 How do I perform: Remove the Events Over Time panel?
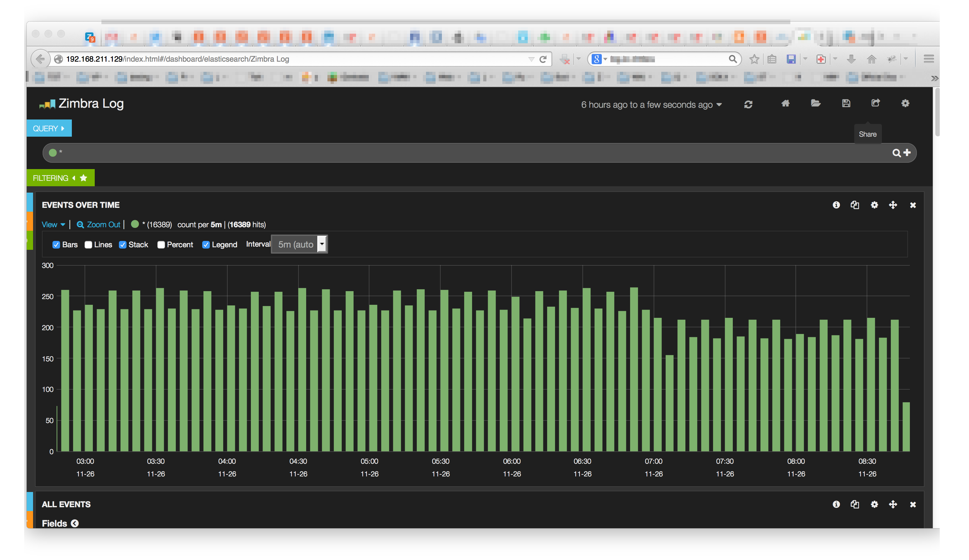pyautogui.click(x=912, y=205)
